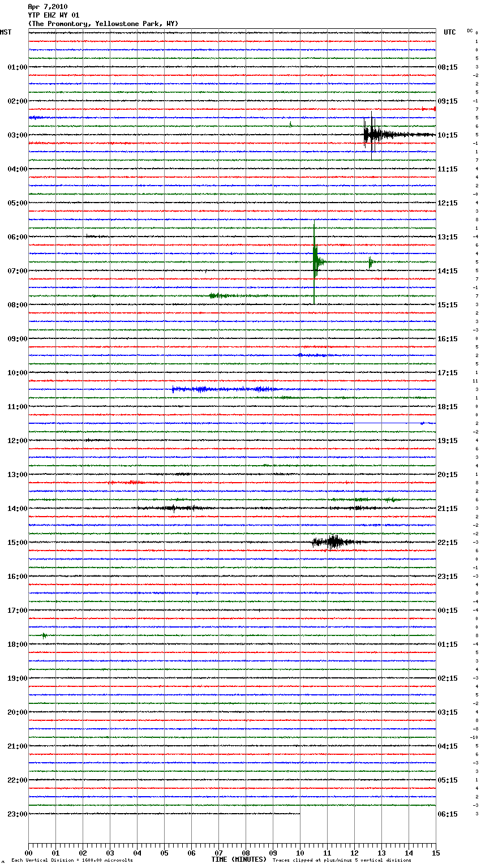Click minute-axis tick label "15" at the bottom

[436, 853]
